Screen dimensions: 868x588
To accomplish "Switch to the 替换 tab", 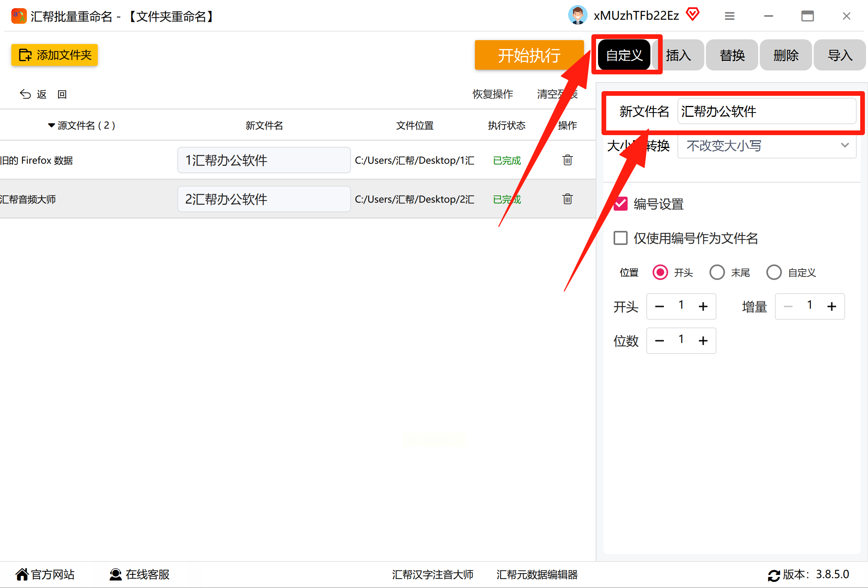I will (x=732, y=55).
